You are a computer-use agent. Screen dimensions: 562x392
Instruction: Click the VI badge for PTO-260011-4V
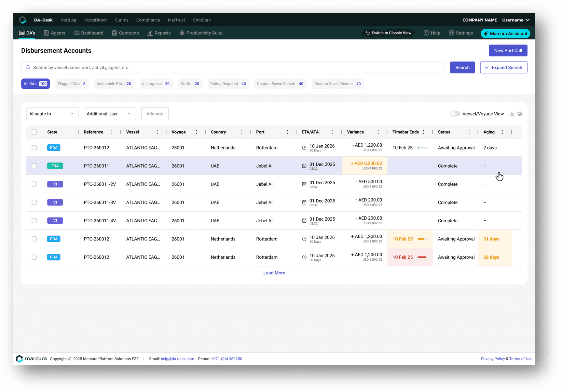pyautogui.click(x=55, y=220)
